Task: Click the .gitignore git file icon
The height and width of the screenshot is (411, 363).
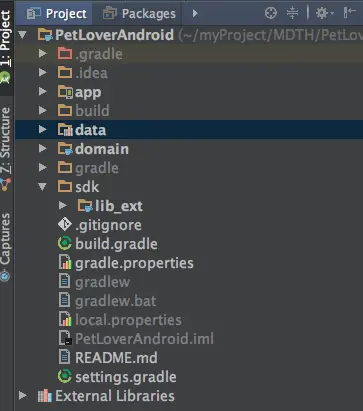Action: point(65,225)
